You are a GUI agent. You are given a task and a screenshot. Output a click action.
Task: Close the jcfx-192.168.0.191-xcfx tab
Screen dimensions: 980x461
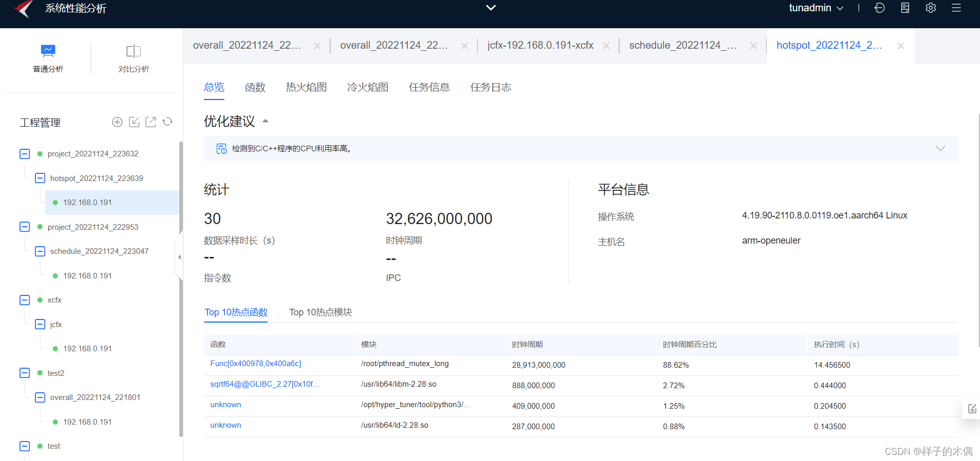(x=606, y=46)
